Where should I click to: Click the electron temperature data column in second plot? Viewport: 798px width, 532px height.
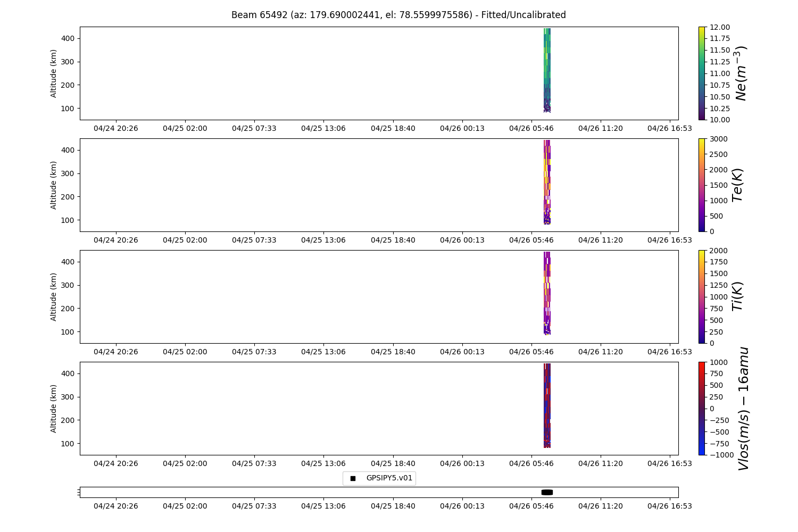click(547, 182)
